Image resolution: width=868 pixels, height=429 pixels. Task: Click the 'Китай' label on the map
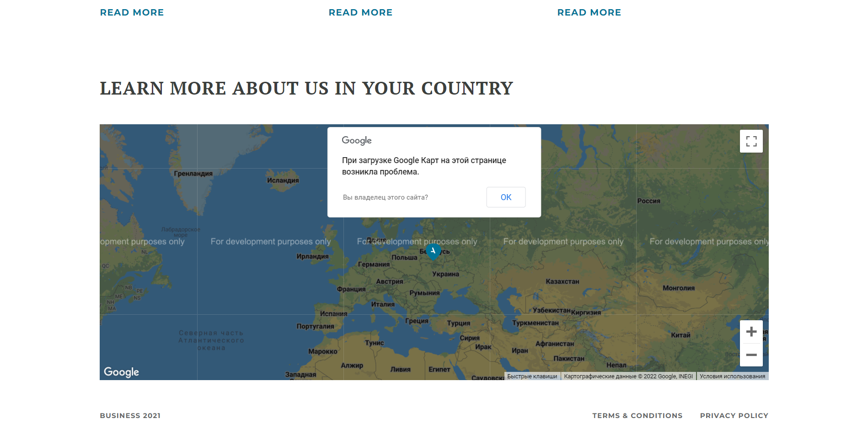pos(680,335)
